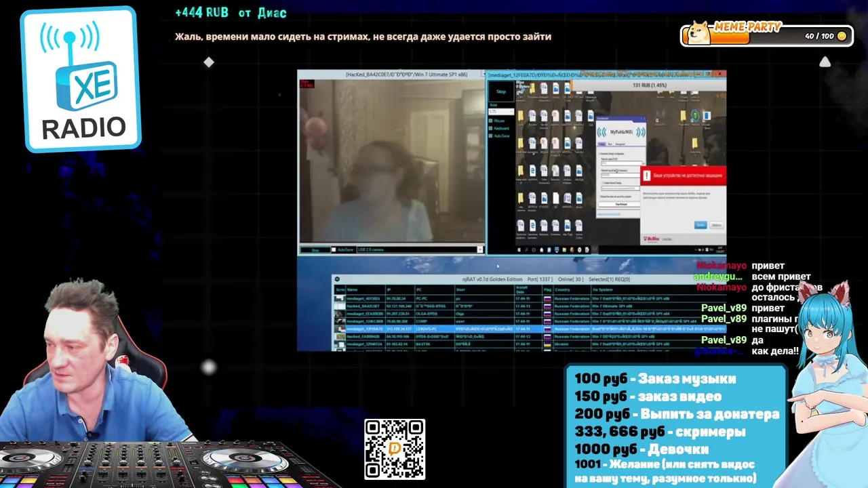868x488 pixels.
Task: Click the IP column header in njRAT
Action: (x=401, y=289)
